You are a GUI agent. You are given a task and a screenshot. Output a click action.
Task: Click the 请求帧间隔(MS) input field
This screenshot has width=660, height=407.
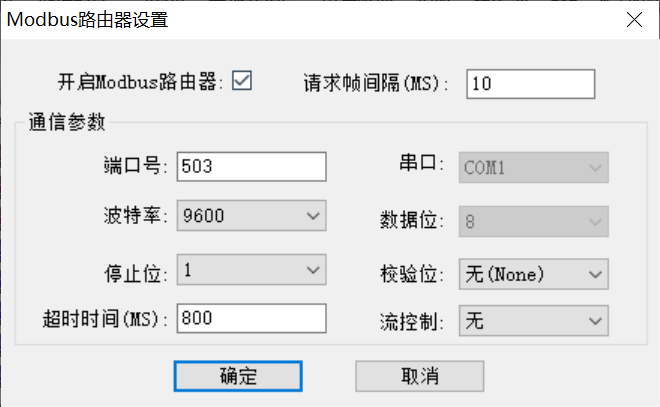point(530,84)
